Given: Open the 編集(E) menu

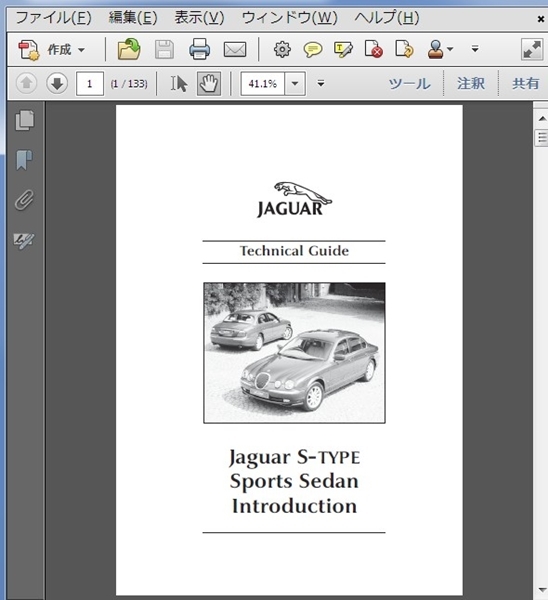Looking at the screenshot, I should click(x=133, y=18).
